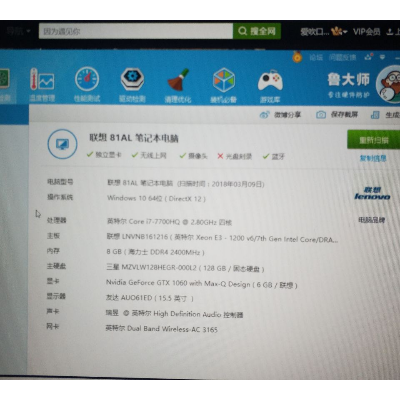Open VIP会员 link in browser
Image resolution: width=400 pixels, height=400 pixels.
367,32
